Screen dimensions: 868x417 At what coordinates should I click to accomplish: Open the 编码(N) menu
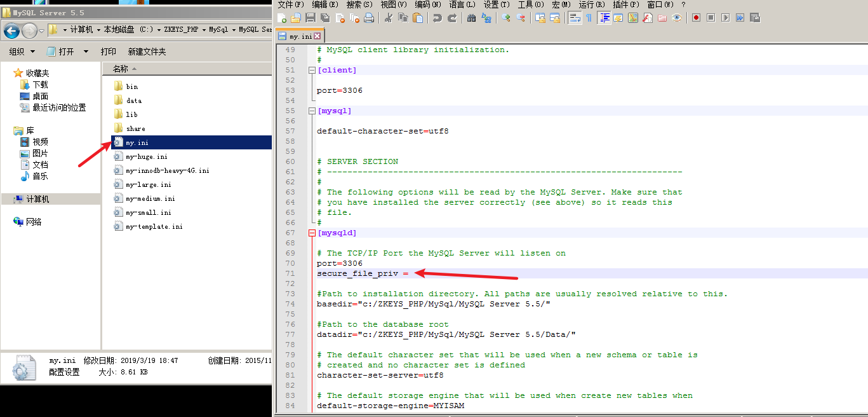[x=429, y=4]
